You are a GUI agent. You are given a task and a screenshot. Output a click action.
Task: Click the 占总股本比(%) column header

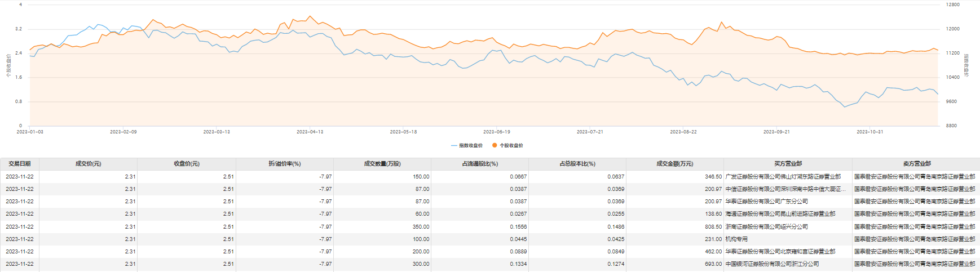pos(577,164)
